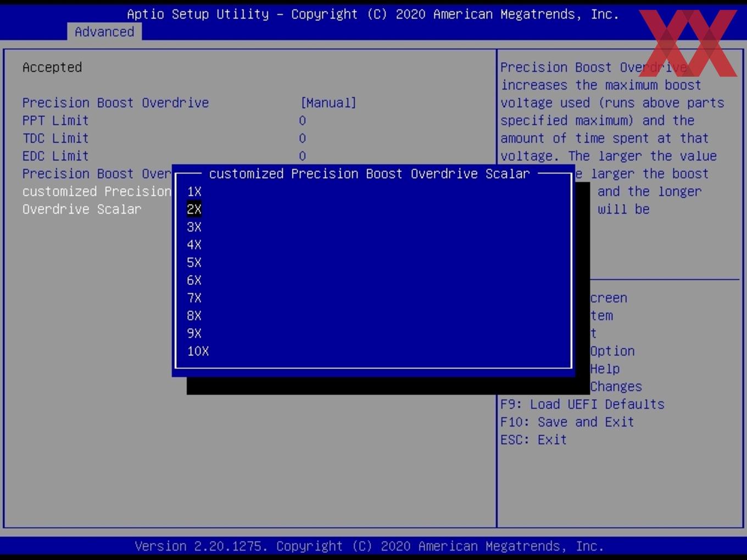Pick 3X from the scalar list
The image size is (747, 560).
(194, 227)
